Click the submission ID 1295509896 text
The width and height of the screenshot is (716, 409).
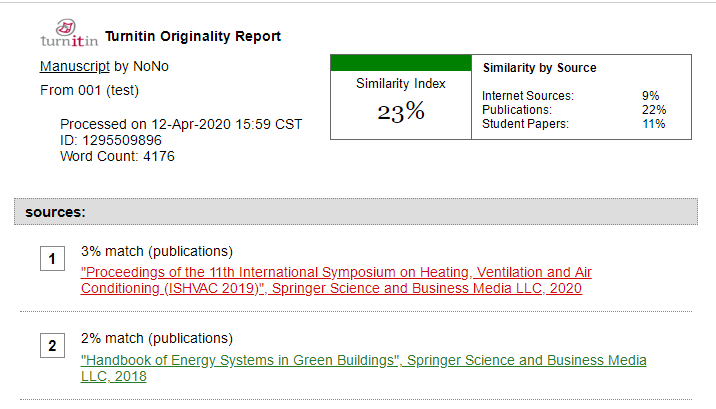click(x=110, y=141)
